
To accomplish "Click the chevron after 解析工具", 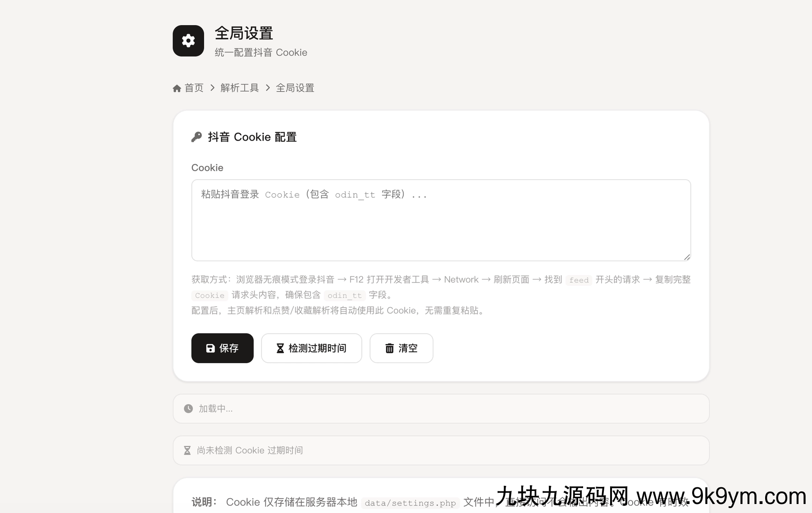I will (x=268, y=88).
